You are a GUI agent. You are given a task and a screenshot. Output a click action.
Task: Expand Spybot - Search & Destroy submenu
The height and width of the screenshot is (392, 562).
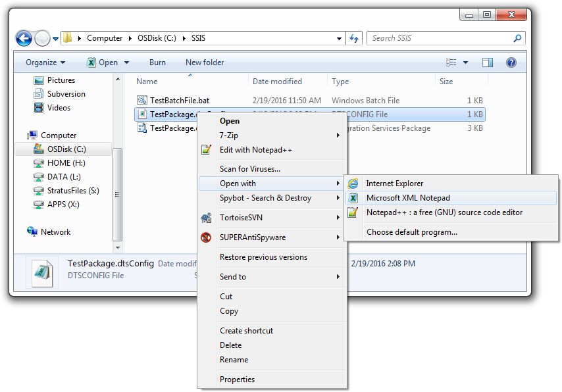pyautogui.click(x=272, y=198)
